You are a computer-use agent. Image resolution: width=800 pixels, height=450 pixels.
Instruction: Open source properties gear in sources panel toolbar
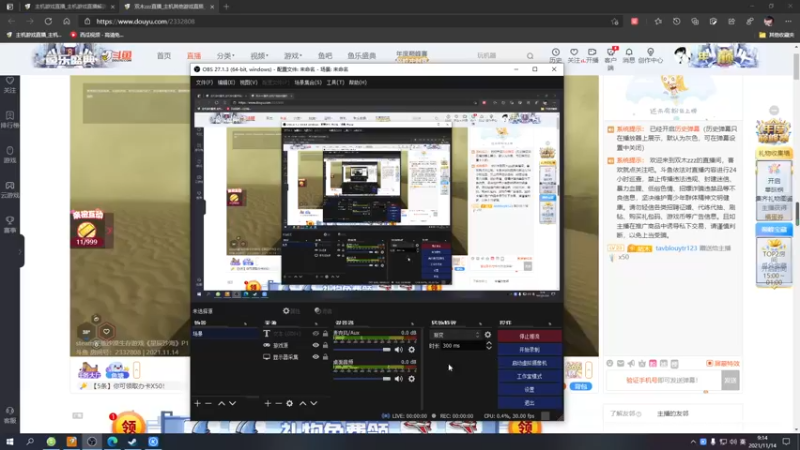(290, 404)
